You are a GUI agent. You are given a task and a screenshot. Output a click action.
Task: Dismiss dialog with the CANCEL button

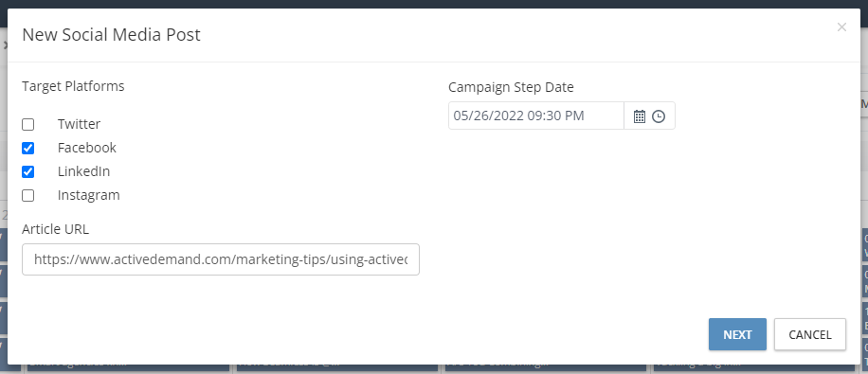click(x=810, y=334)
